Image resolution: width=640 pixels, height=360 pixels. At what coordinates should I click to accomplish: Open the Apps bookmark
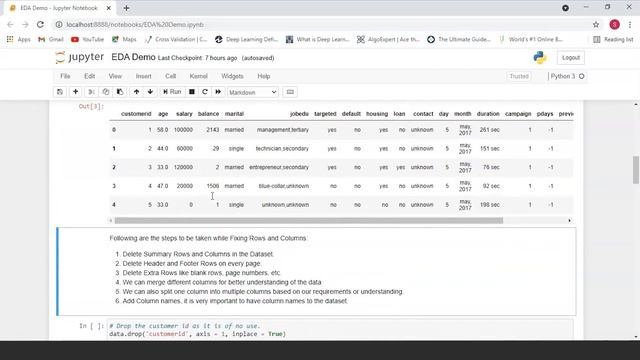click(19, 39)
